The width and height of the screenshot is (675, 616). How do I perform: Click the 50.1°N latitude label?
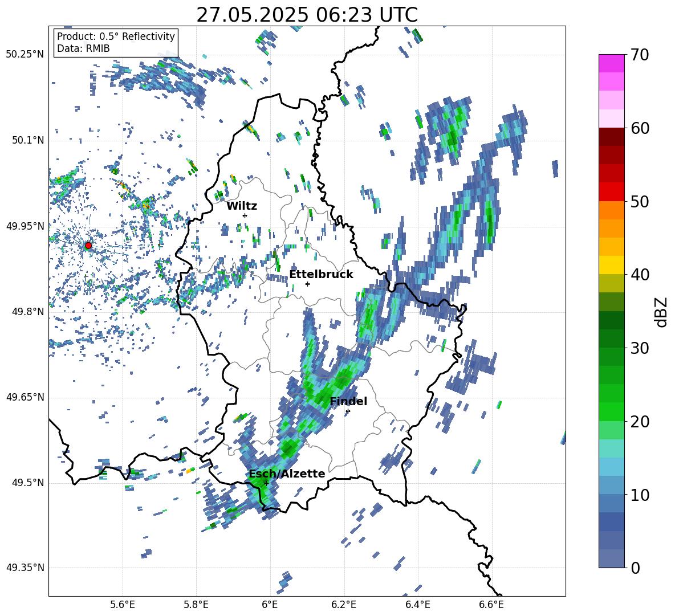[27, 141]
